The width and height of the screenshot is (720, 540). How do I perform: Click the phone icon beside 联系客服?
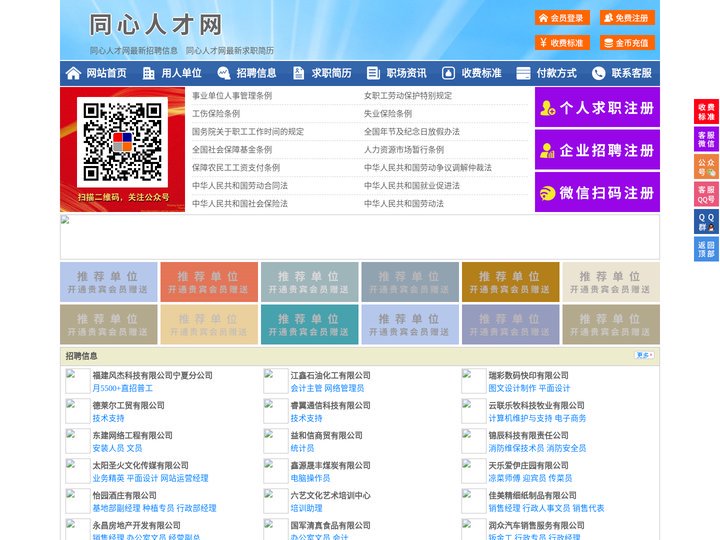click(598, 73)
